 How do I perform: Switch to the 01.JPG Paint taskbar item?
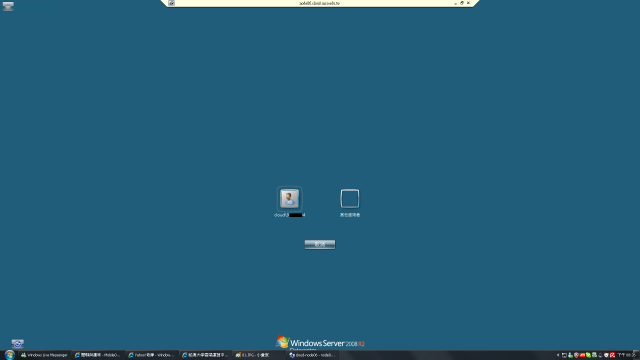258,355
